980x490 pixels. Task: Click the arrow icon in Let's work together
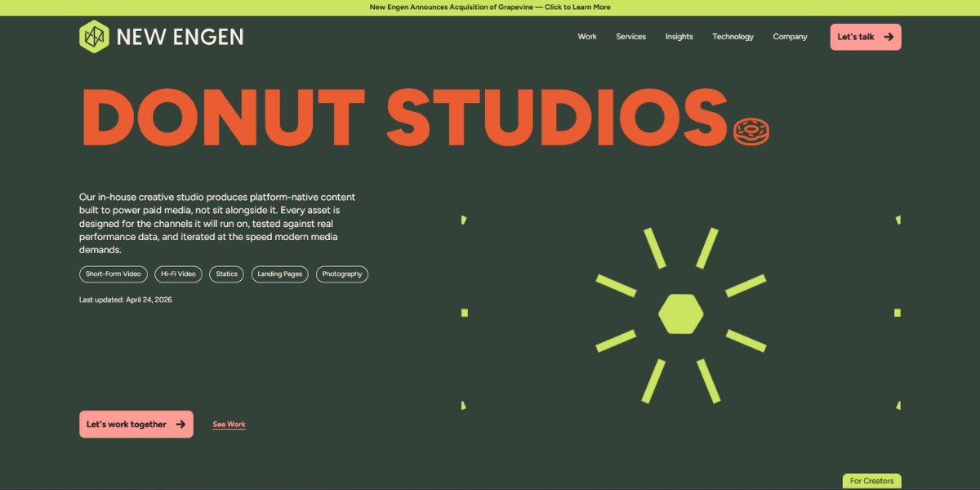(180, 425)
